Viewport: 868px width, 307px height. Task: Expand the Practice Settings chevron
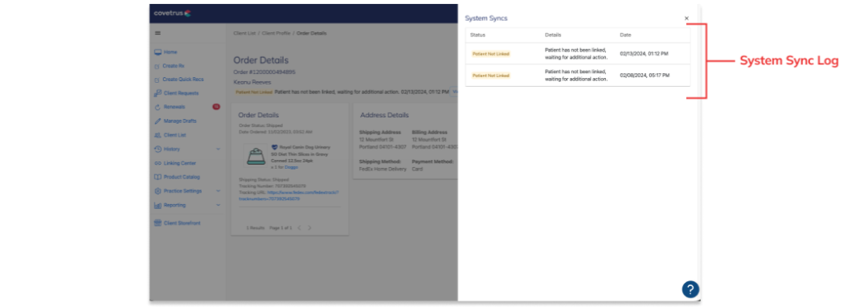(218, 190)
